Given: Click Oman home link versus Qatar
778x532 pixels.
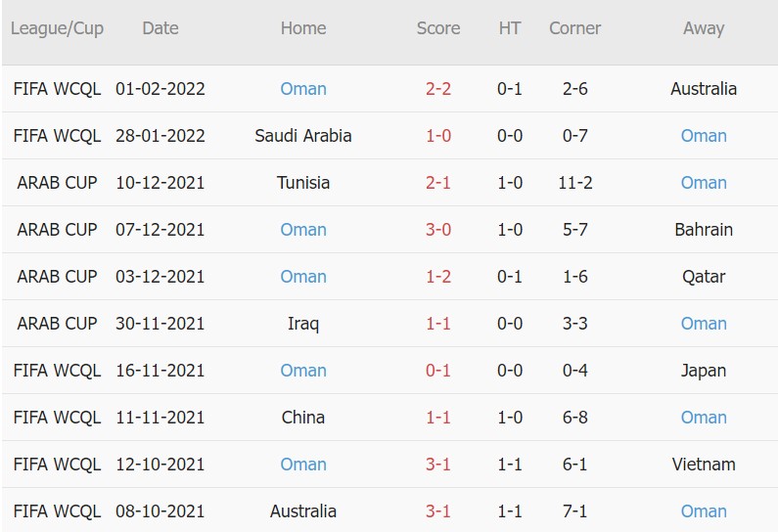Looking at the screenshot, I should point(303,277).
